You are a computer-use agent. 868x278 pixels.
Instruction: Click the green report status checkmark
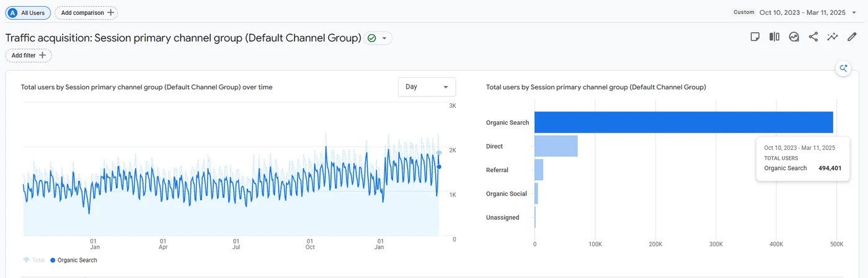pyautogui.click(x=371, y=38)
